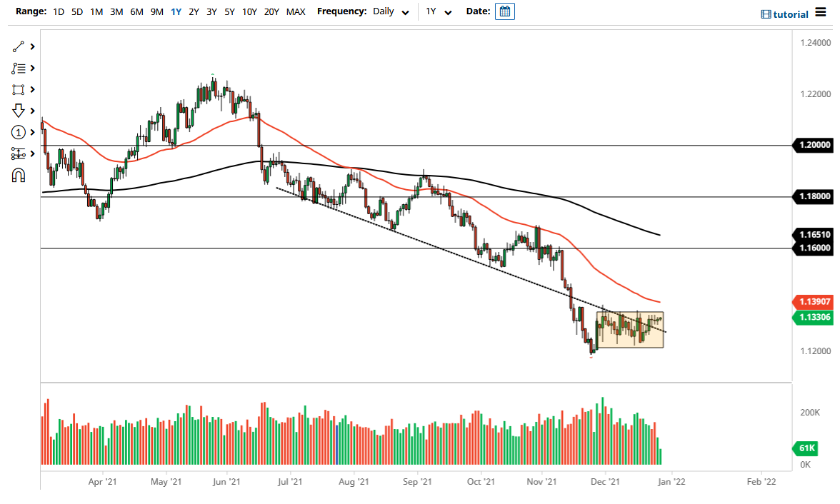This screenshot has width=840, height=504.
Task: Click the 61K volume label
Action: tap(805, 448)
